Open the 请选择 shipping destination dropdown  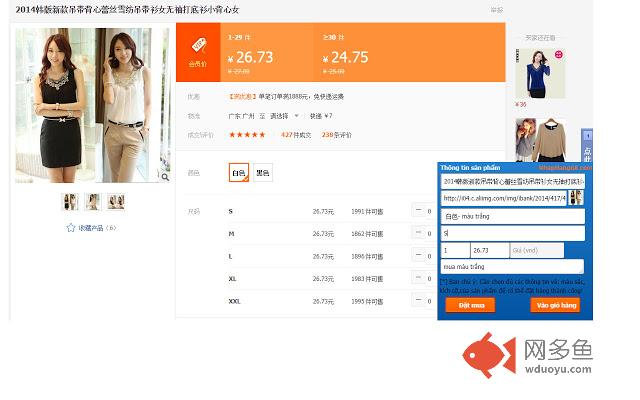pyautogui.click(x=286, y=116)
